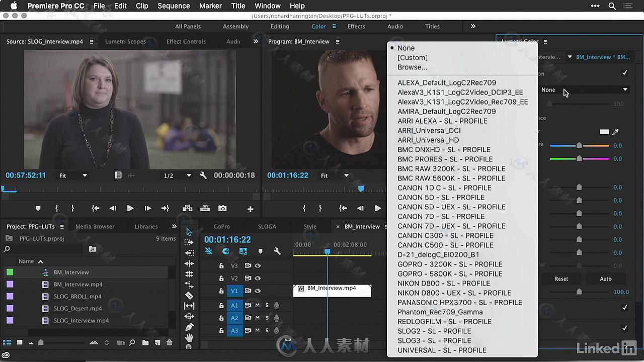
Task: Select Browse... in LUT list
Action: tap(412, 67)
